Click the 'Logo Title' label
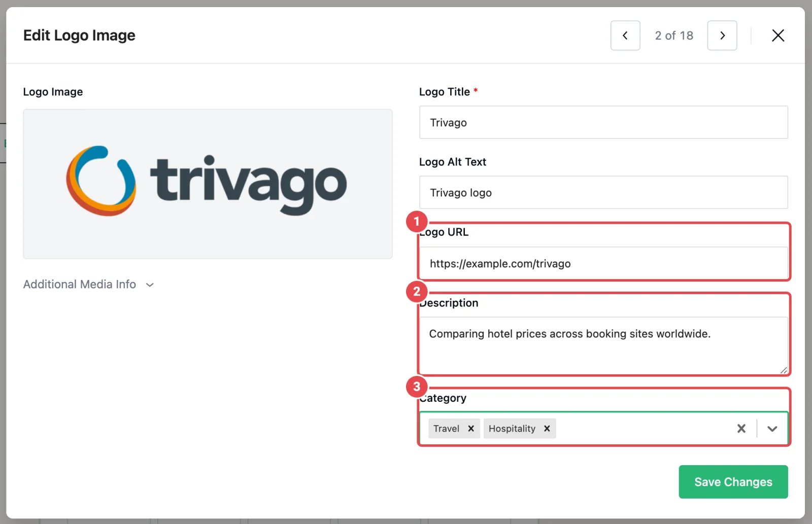The height and width of the screenshot is (524, 812). [444, 92]
